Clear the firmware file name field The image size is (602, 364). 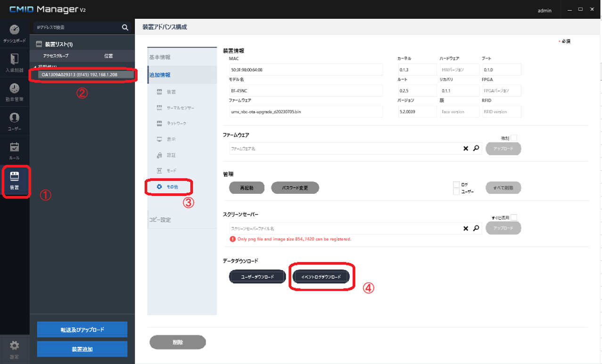[x=466, y=149]
